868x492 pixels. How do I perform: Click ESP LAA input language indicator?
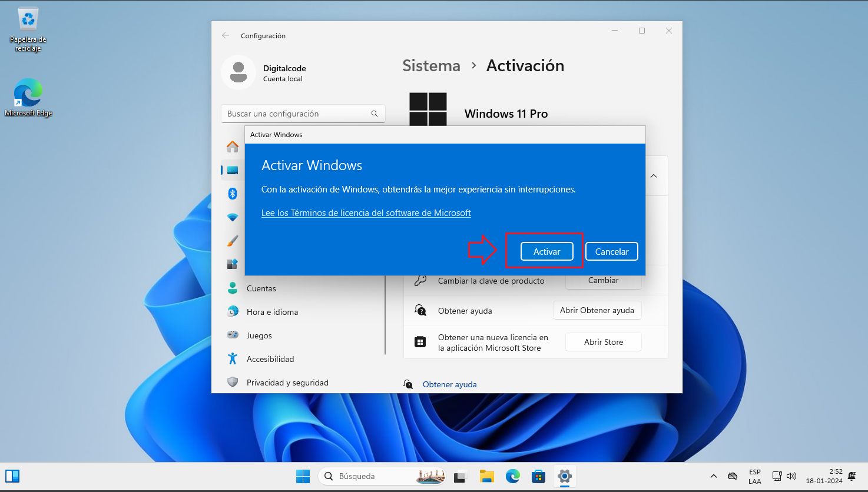point(755,477)
